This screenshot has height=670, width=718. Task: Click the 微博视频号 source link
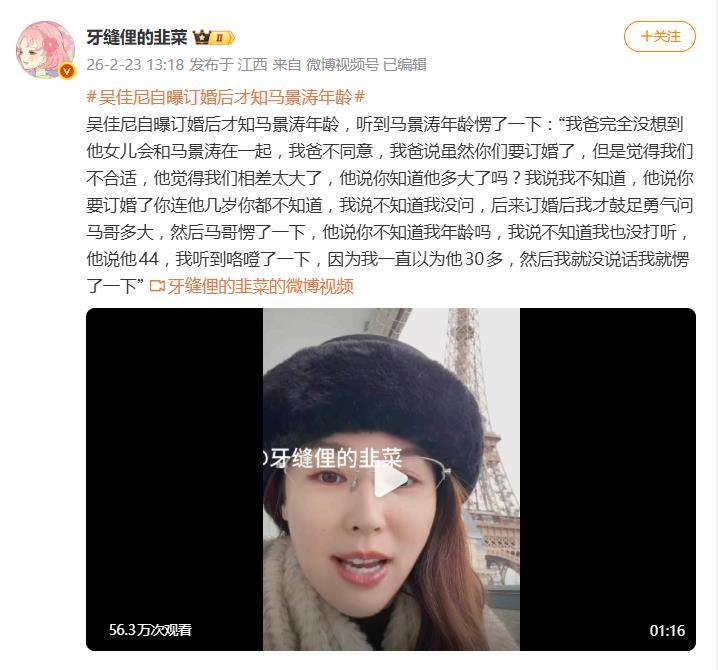pos(342,65)
